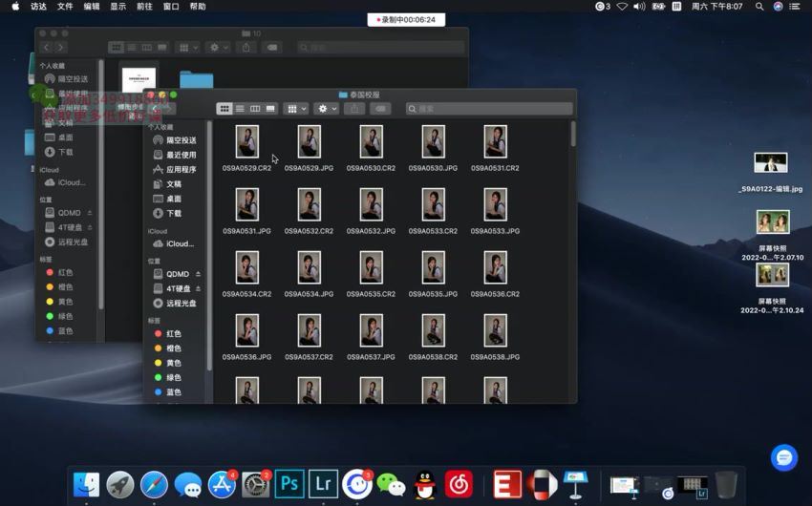This screenshot has height=506, width=812.
Task: Open Notification Center in menu bar
Action: [x=795, y=7]
